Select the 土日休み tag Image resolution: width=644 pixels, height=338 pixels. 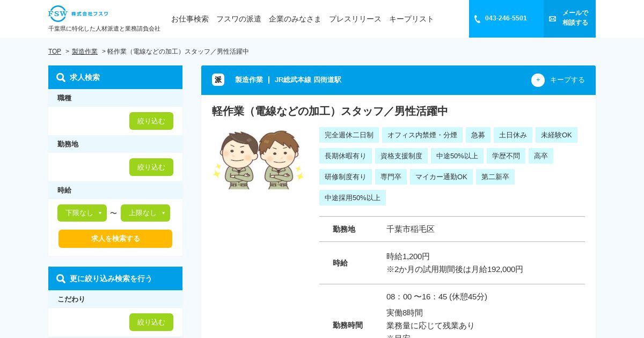(513, 135)
